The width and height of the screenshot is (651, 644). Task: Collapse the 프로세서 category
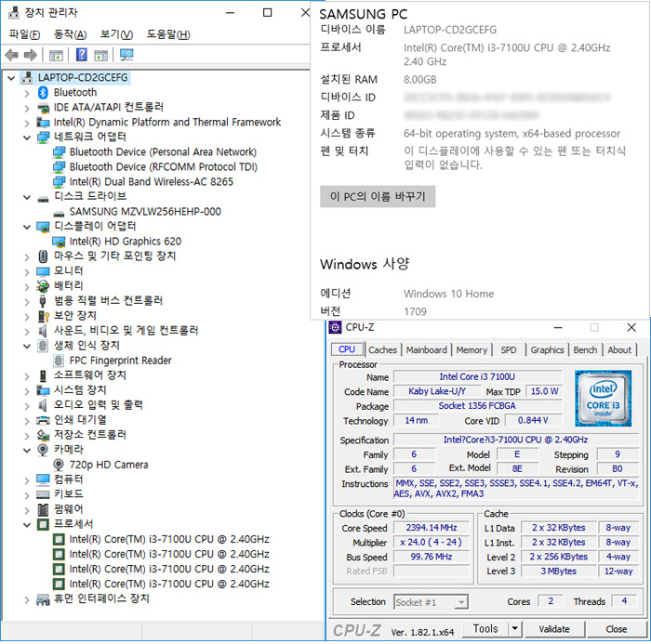[27, 524]
